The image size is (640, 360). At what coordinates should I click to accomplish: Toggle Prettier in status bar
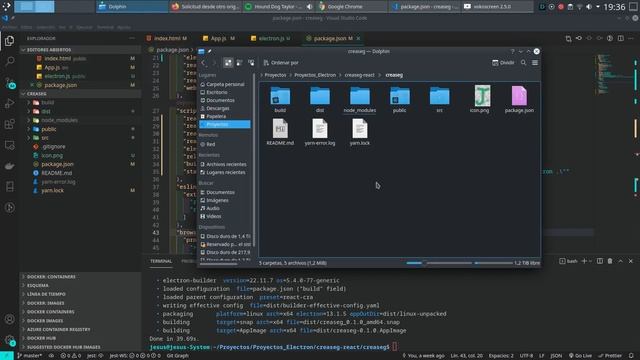point(610,356)
